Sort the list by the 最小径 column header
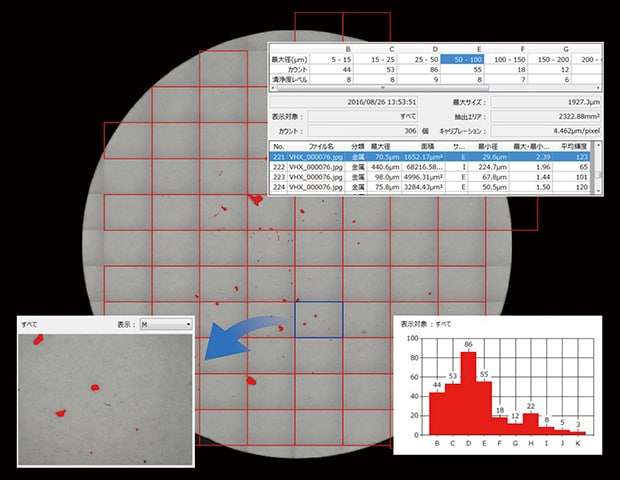 click(x=488, y=146)
